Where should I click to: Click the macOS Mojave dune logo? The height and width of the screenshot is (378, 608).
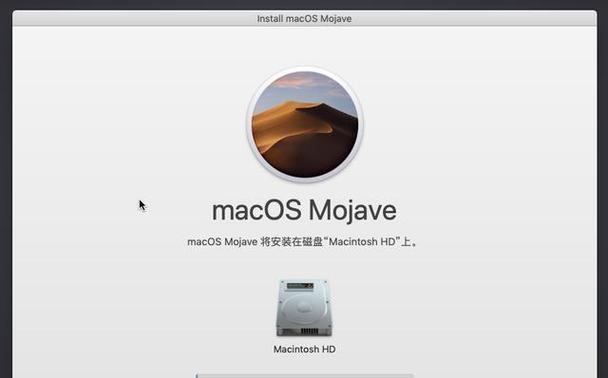pyautogui.click(x=305, y=124)
